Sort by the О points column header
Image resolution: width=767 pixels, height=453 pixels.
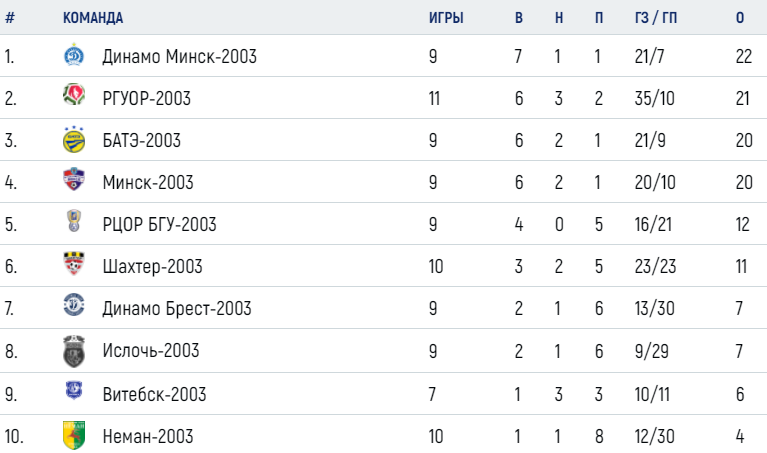740,18
